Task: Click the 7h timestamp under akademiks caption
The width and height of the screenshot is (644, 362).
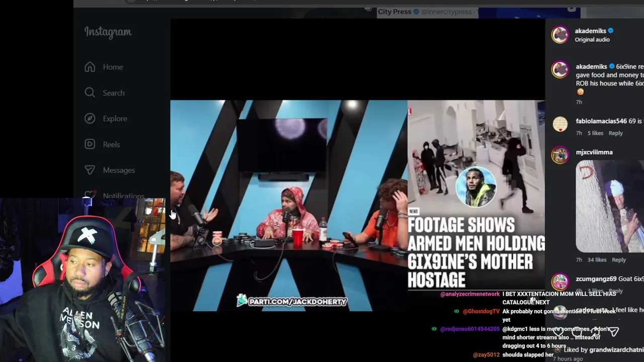Action: pyautogui.click(x=579, y=102)
